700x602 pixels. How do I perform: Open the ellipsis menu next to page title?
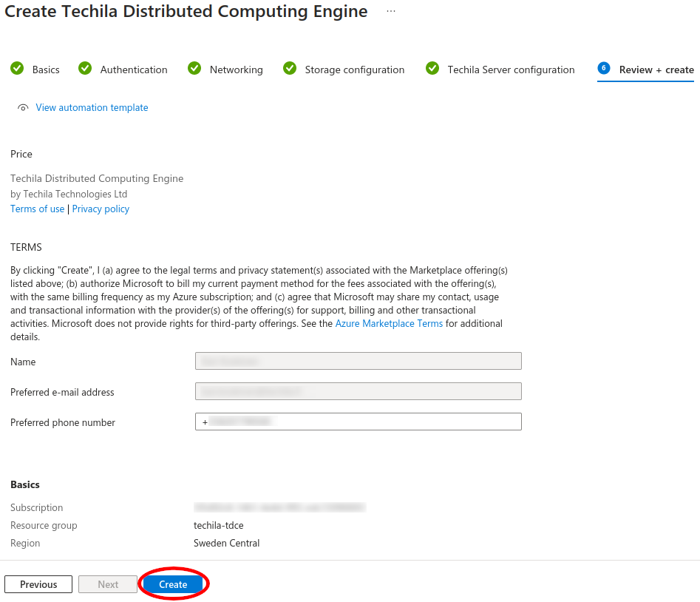[391, 12]
